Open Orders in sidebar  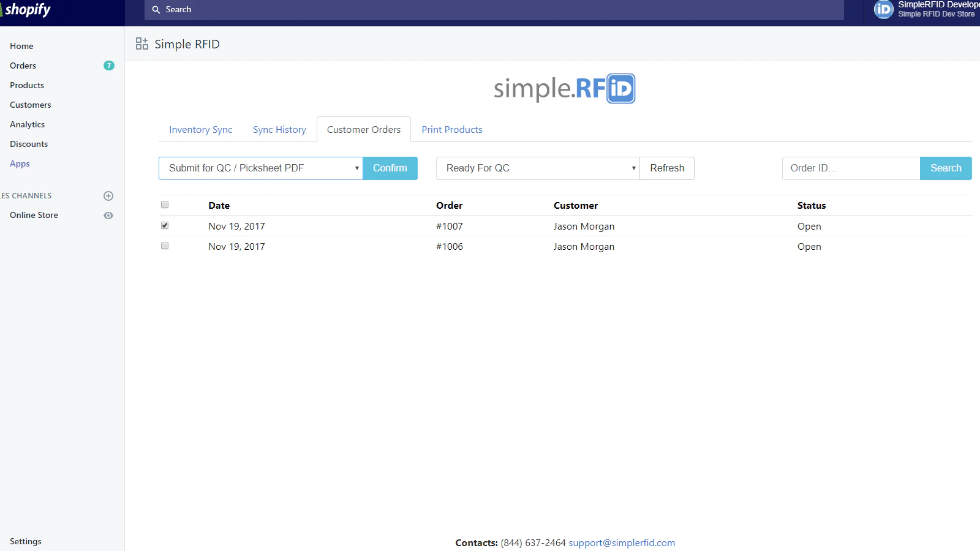23,66
